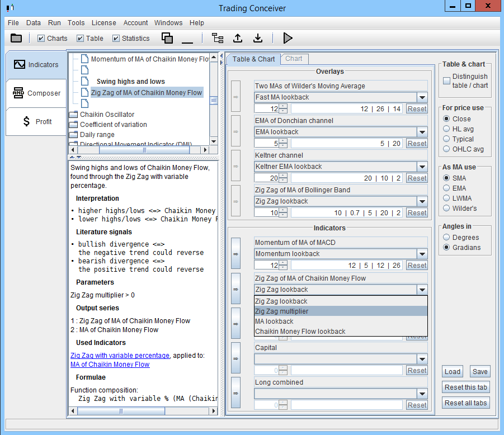The height and width of the screenshot is (435, 504).
Task: Open the Data menu
Action: click(x=34, y=23)
